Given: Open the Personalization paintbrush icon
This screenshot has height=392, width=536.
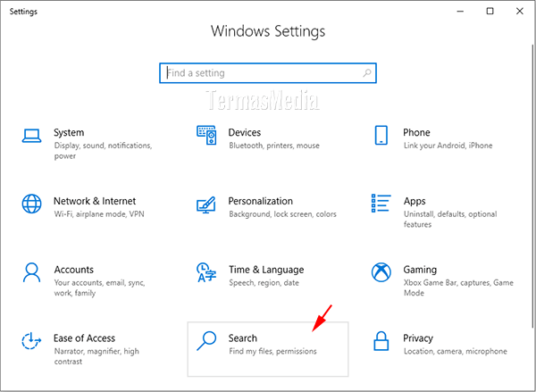Looking at the screenshot, I should [206, 204].
